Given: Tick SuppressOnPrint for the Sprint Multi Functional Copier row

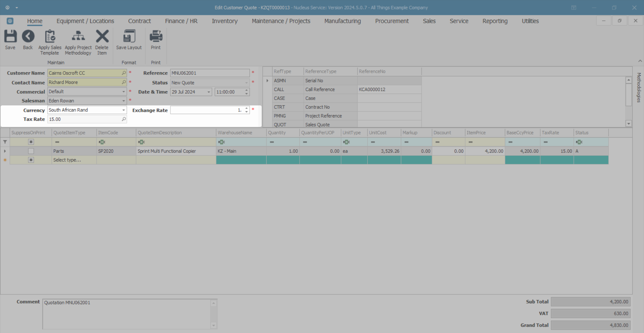Looking at the screenshot, I should click(31, 151).
